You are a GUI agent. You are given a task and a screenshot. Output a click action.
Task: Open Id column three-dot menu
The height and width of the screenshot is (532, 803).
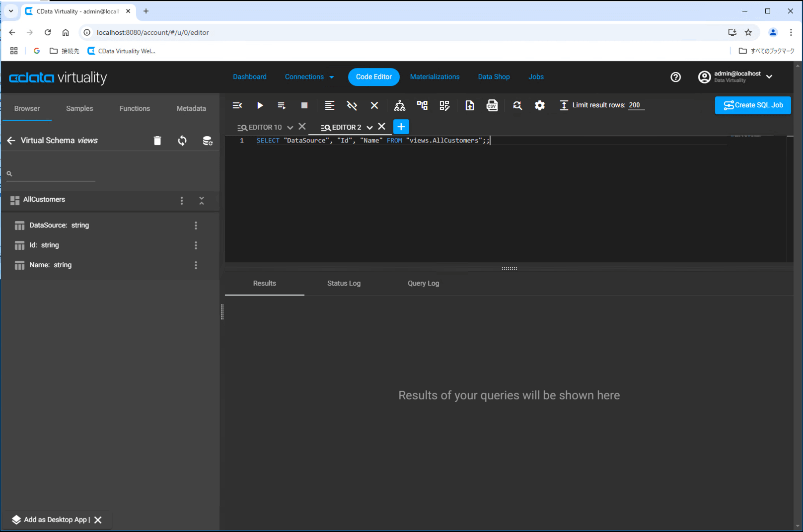tap(196, 245)
